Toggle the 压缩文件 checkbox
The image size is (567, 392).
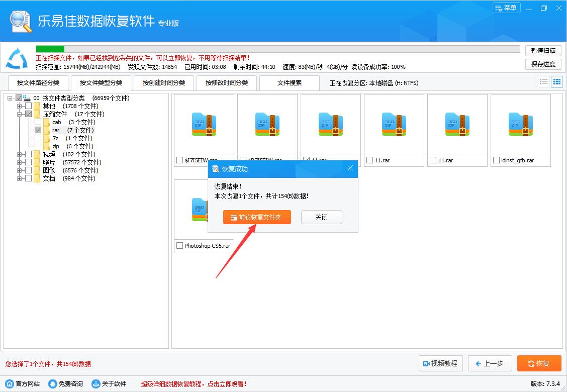pos(28,114)
